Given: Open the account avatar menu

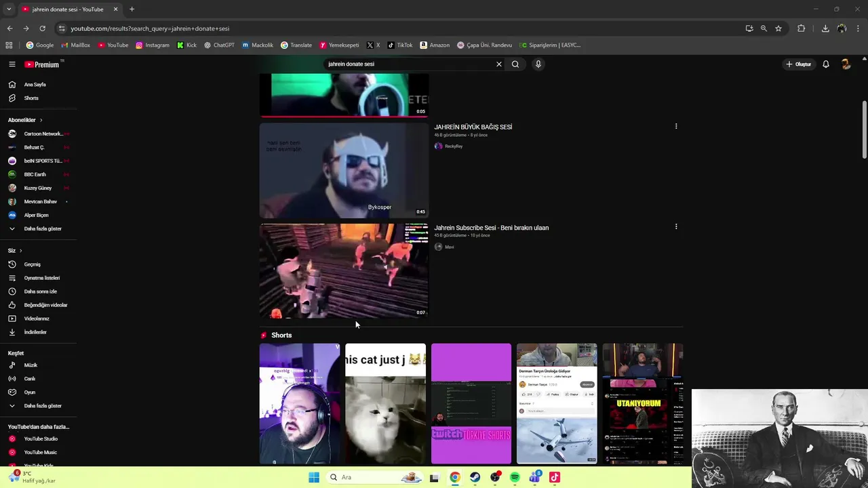Looking at the screenshot, I should tap(846, 64).
